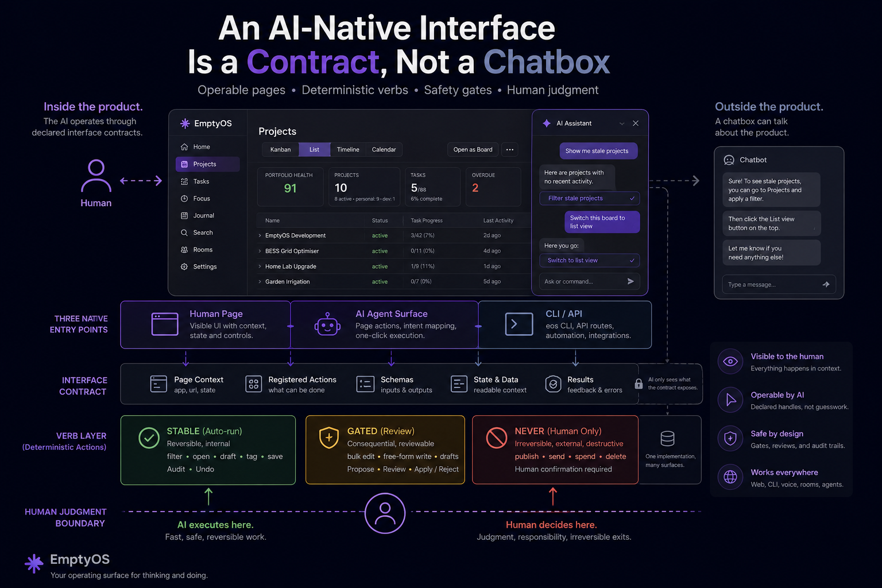This screenshot has width=882, height=588.
Task: Click the CLI / API terminal icon
Action: coord(519,324)
